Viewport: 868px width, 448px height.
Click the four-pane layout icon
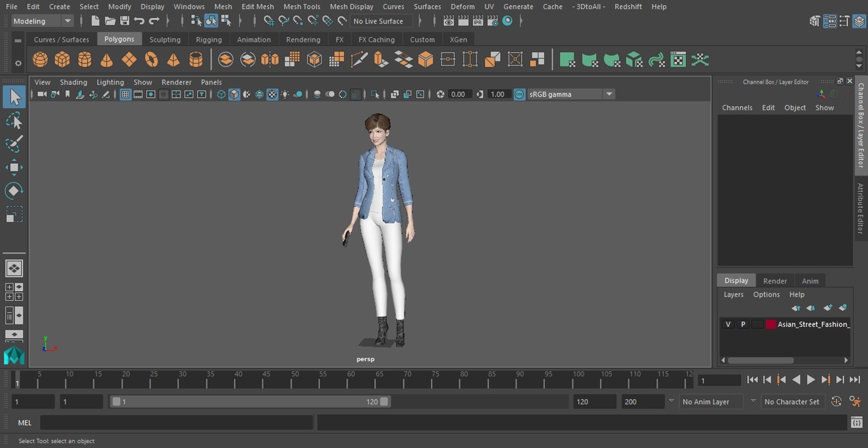[x=14, y=292]
